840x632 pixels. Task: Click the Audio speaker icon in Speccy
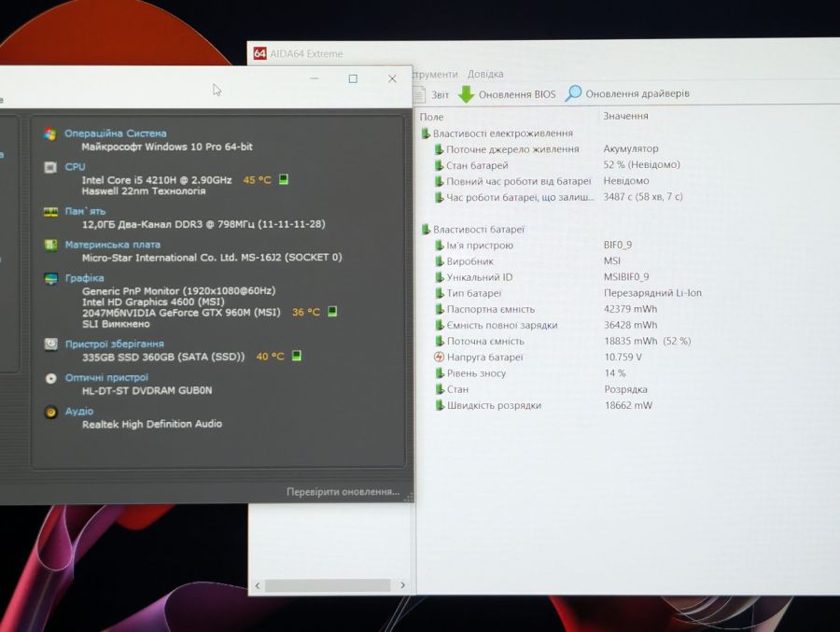click(51, 412)
